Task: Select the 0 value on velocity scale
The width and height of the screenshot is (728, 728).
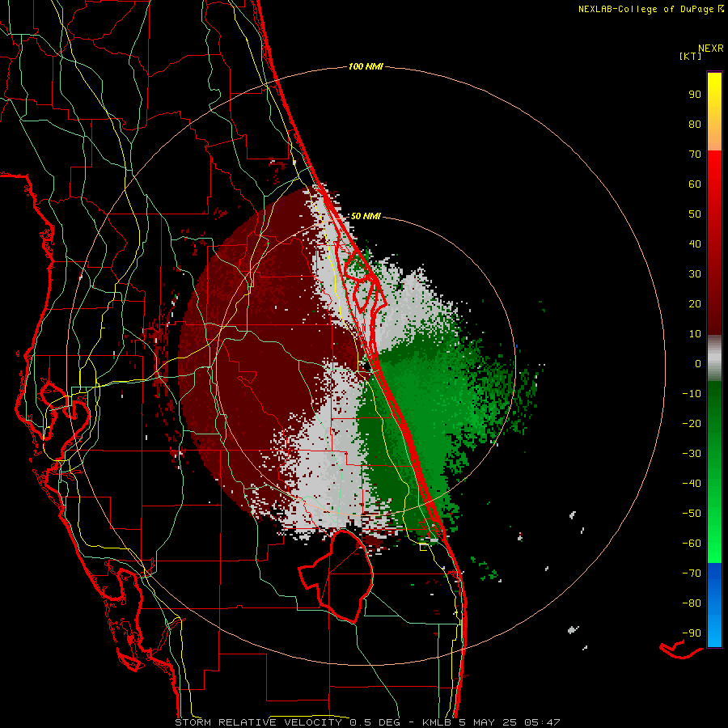Action: pos(698,364)
